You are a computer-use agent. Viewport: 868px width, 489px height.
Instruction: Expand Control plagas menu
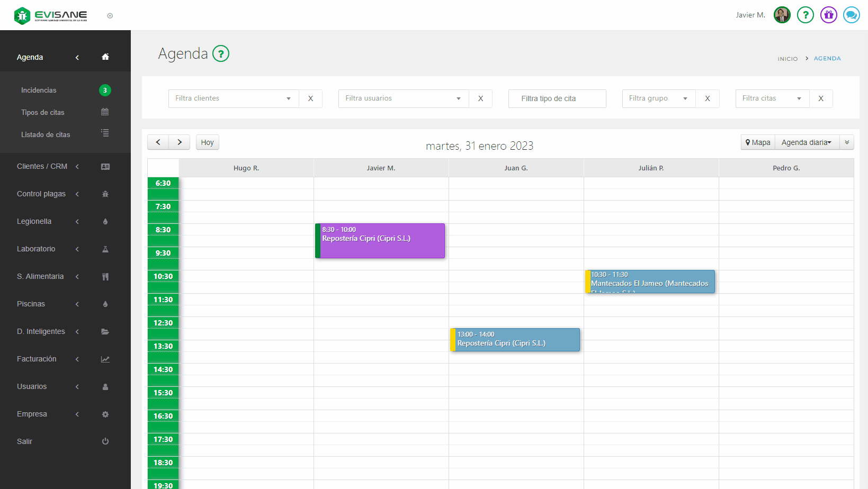(x=41, y=194)
